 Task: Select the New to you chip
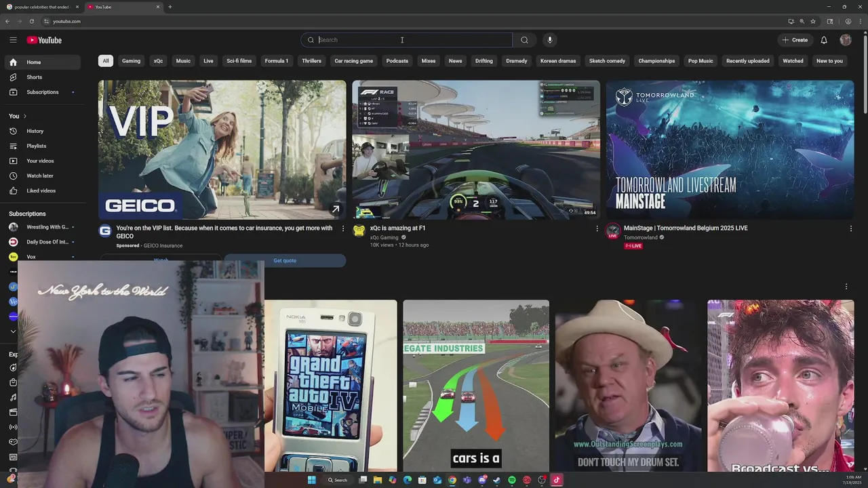pos(829,61)
